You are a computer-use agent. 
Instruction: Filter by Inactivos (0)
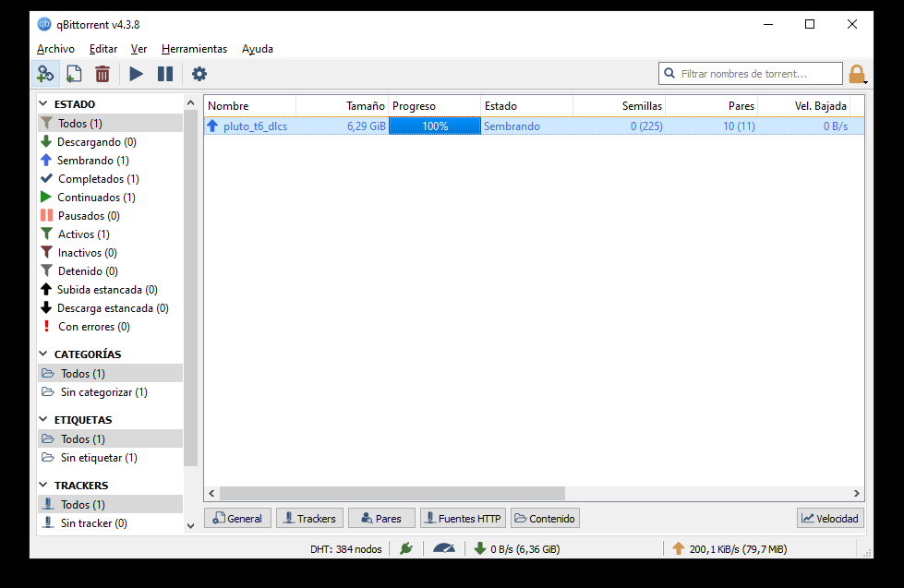coord(110,253)
